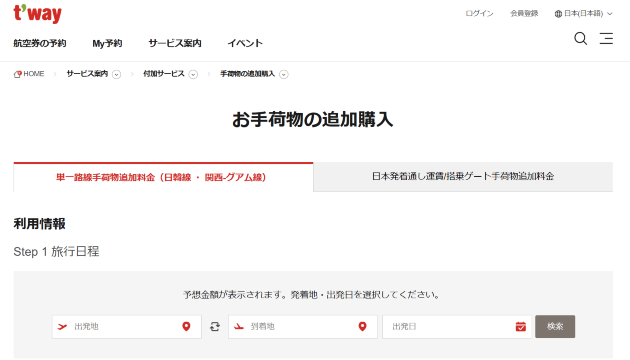Open the hamburger menu icon
Image resolution: width=630 pixels, height=360 pixels.
pos(606,39)
